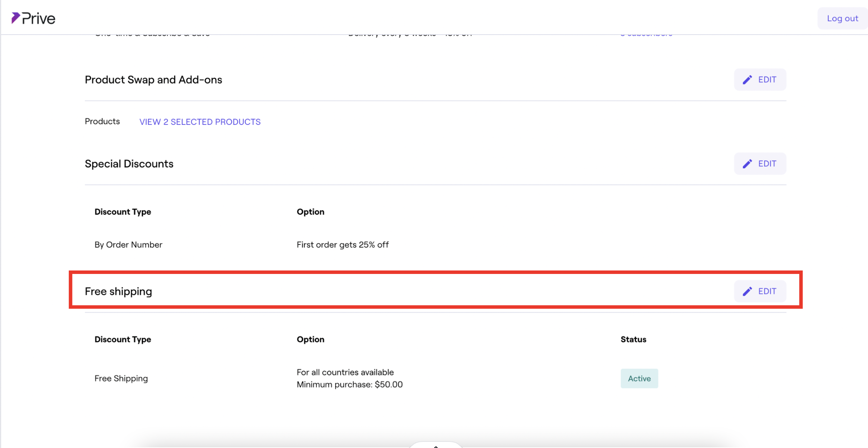
Task: Log out of the Prive account
Action: (842, 18)
